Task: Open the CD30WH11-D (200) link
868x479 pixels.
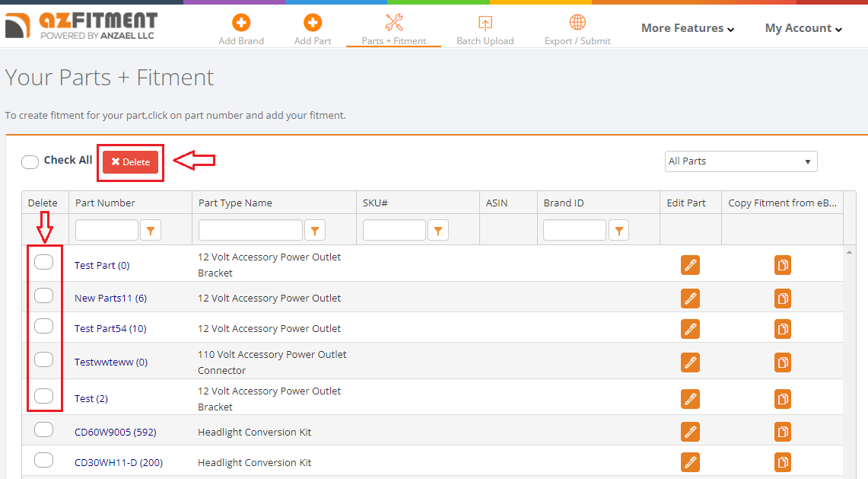Action: coord(119,463)
